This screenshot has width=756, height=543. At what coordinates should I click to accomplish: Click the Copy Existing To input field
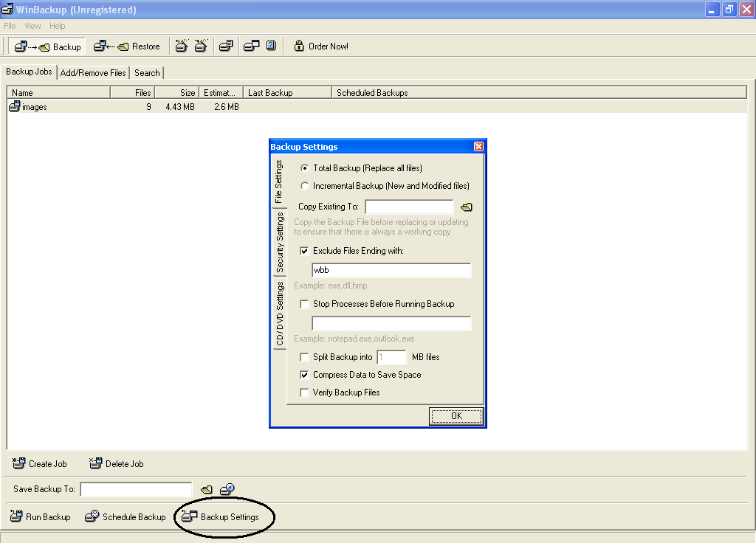pyautogui.click(x=409, y=207)
